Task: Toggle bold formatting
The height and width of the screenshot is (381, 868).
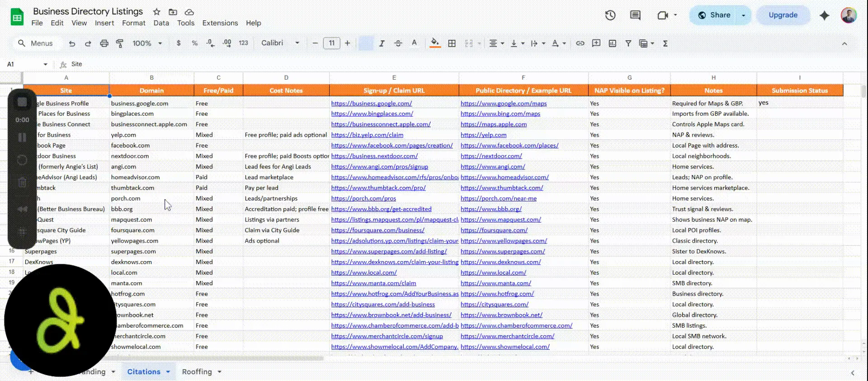Action: tap(366, 43)
